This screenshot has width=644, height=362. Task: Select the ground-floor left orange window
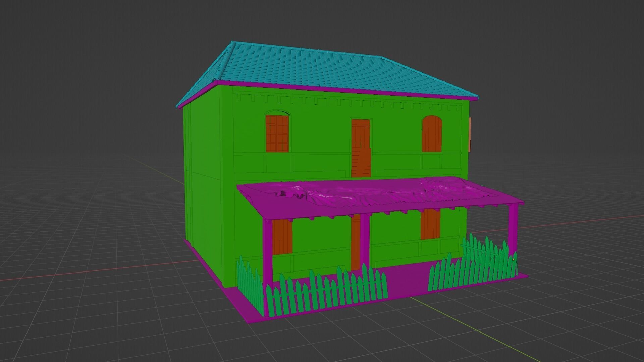pyautogui.click(x=282, y=236)
